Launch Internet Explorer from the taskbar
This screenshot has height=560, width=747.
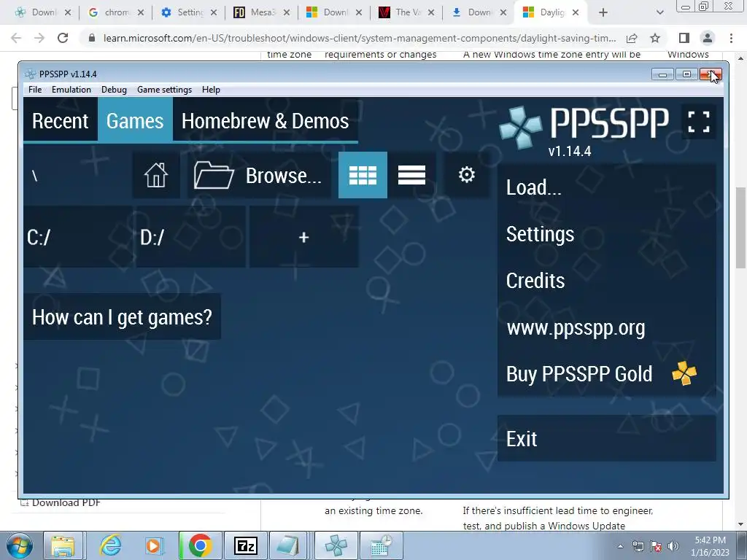(x=111, y=545)
